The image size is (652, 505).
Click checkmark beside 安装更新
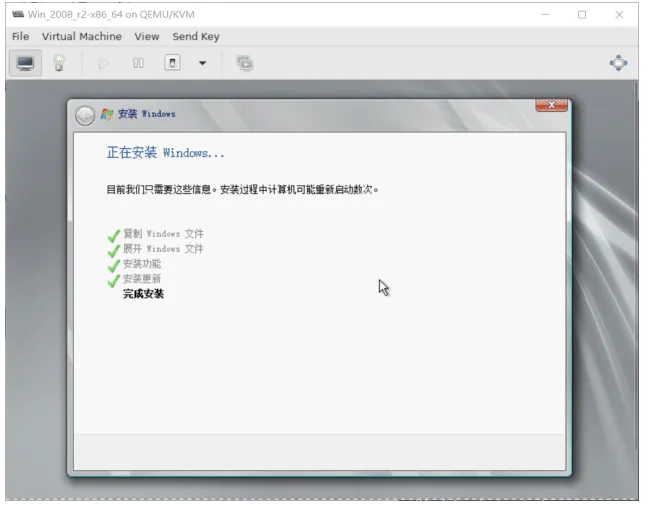[x=114, y=281]
